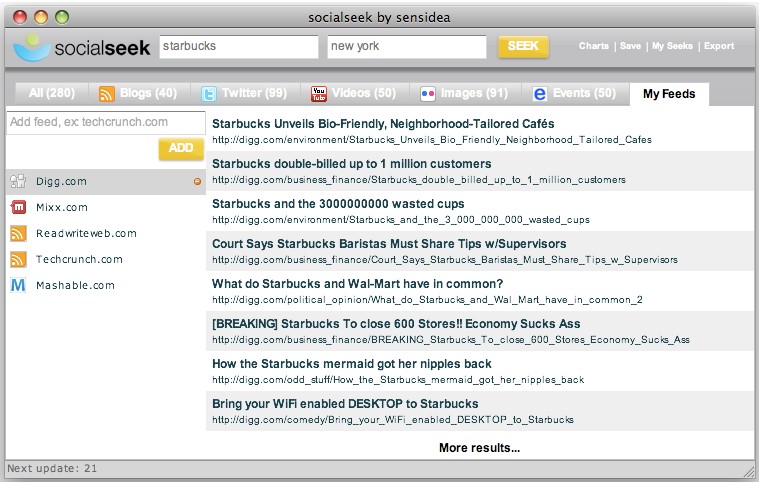Open the Charts link
Image resolution: width=759 pixels, height=483 pixels.
pos(593,46)
